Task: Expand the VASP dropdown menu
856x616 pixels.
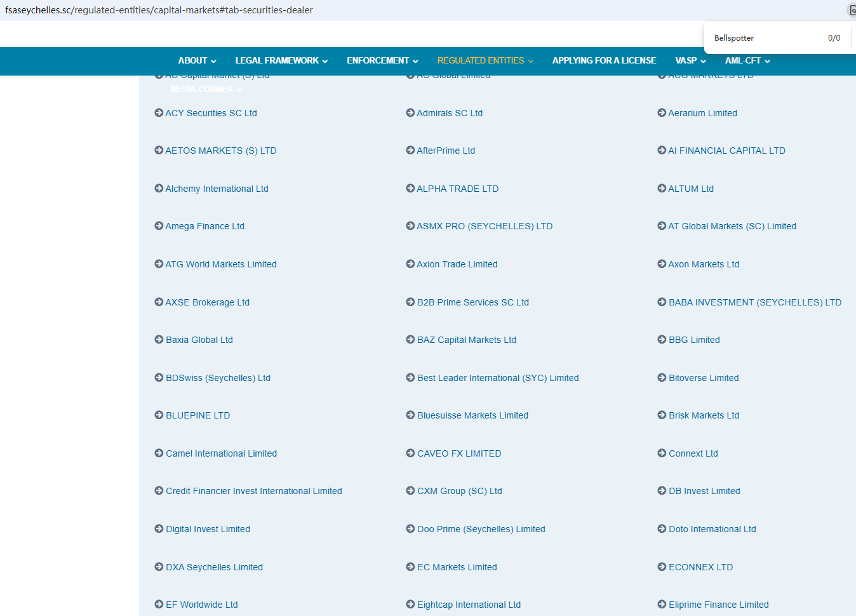Action: [690, 60]
